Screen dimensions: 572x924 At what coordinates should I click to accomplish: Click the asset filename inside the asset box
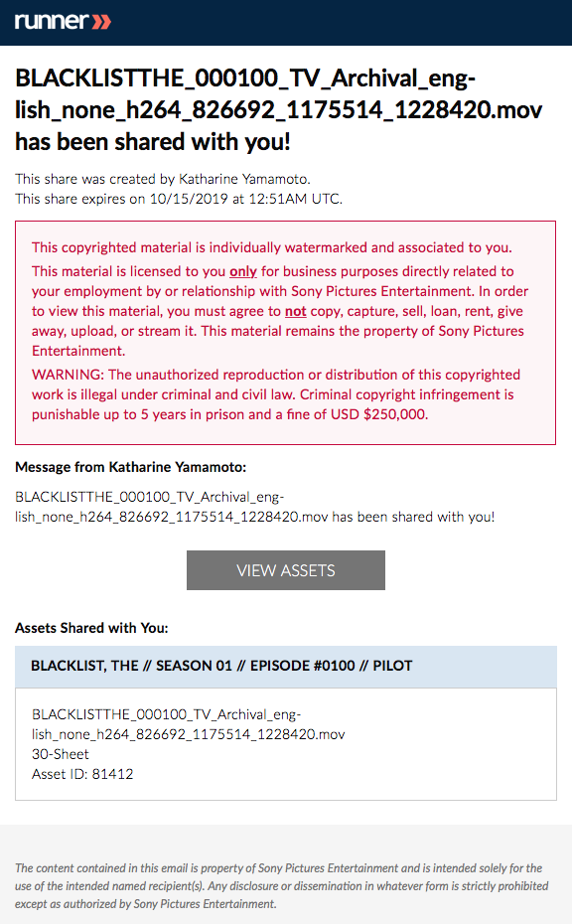coord(189,724)
